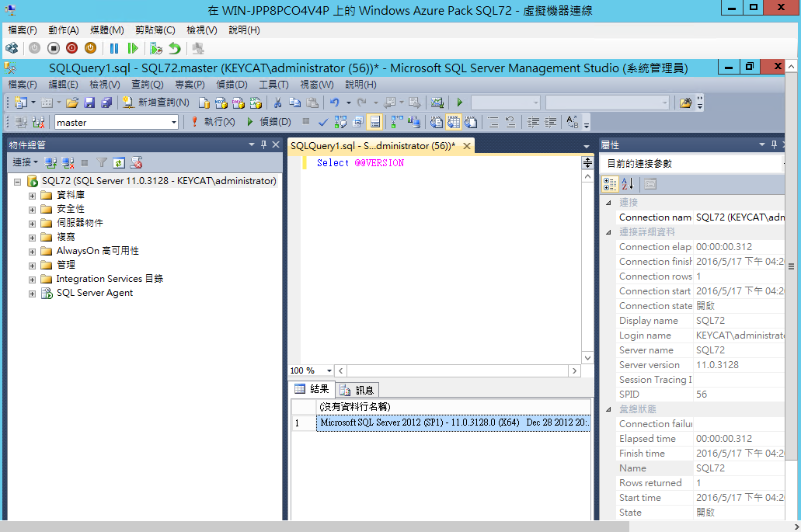Click the VM Revert green arrow icon

click(x=175, y=48)
